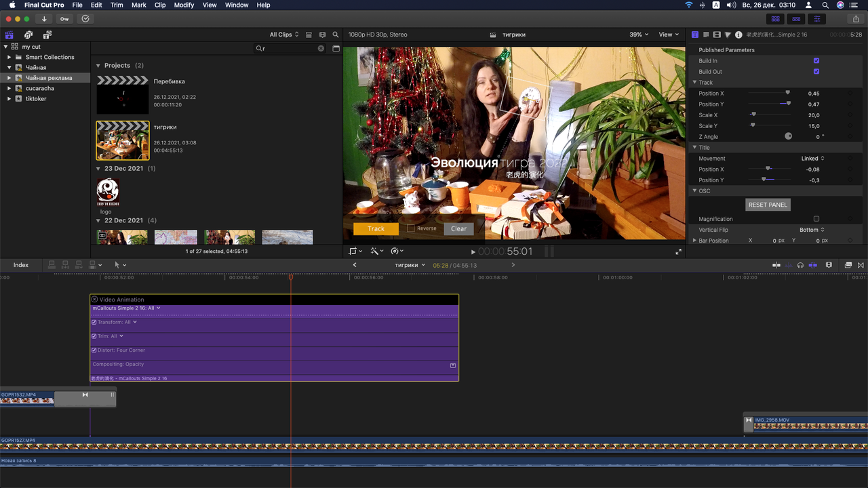
Task: Open the All Clips filter dropdown
Action: pyautogui.click(x=284, y=35)
